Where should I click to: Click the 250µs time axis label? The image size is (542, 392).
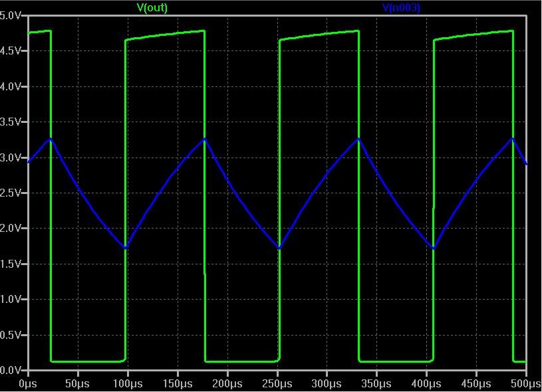tap(277, 384)
